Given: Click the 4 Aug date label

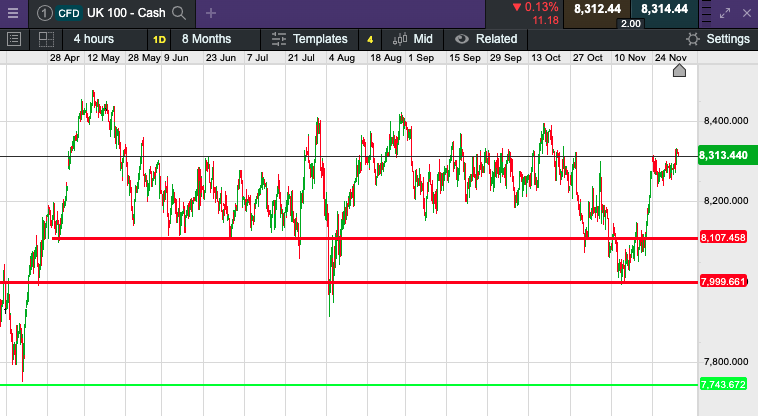Looking at the screenshot, I should [342, 58].
